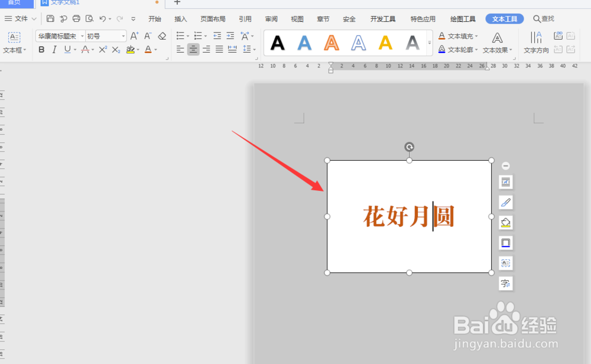Expand the 文本轮廓 text outline dropdown

pyautogui.click(x=476, y=50)
